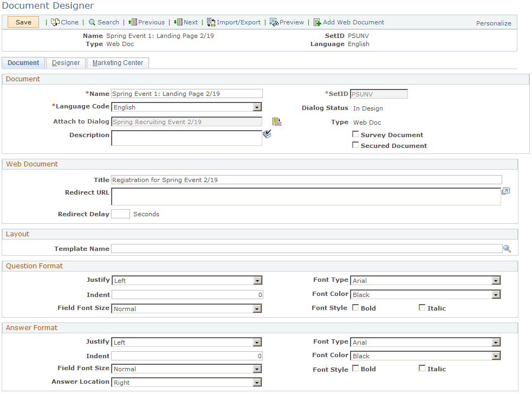532x394 pixels.
Task: Click spell check icon next to Description
Action: tap(268, 134)
